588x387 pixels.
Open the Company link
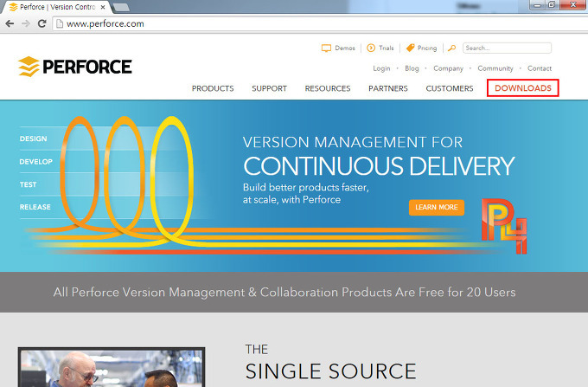(x=449, y=68)
